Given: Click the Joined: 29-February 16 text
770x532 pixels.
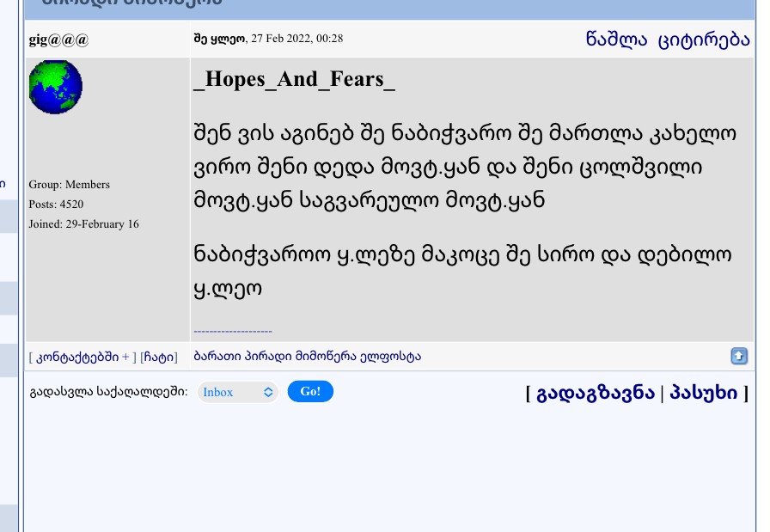Looking at the screenshot, I should [83, 224].
